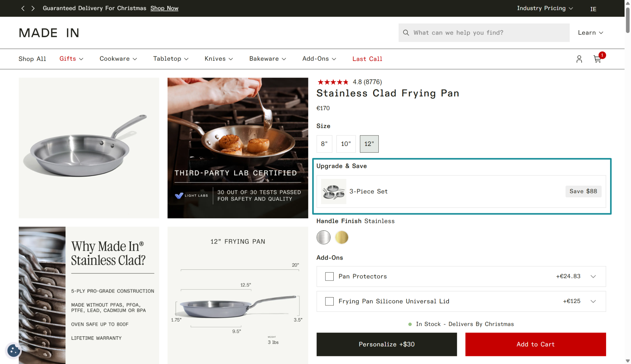
Task: Click the Shop Now link
Action: pos(164,8)
